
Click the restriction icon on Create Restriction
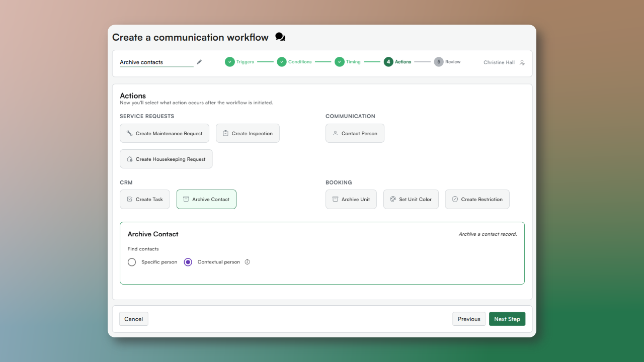click(x=455, y=200)
